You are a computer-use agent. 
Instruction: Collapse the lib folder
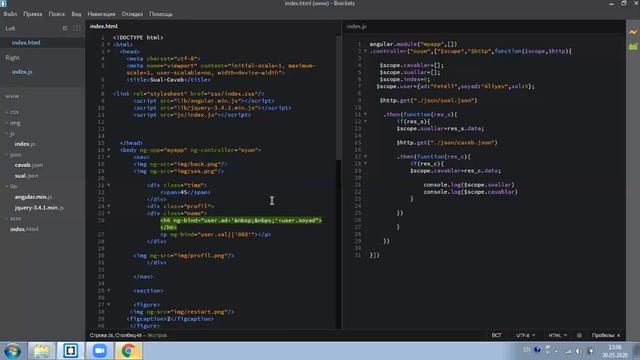coord(11,186)
